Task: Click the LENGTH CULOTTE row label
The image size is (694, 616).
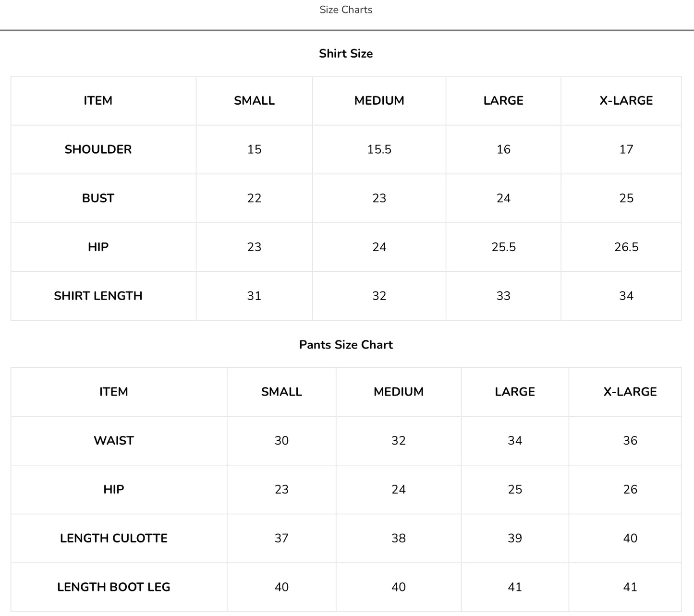Action: (114, 538)
